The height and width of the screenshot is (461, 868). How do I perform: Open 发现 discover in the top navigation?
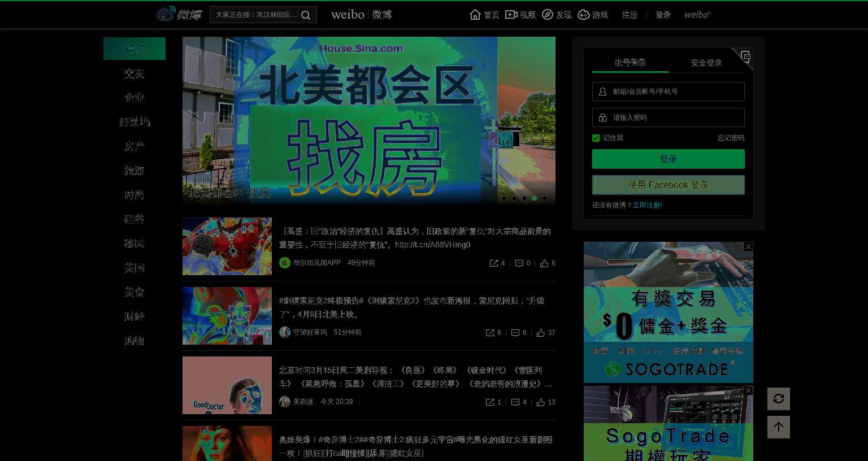[x=557, y=15]
